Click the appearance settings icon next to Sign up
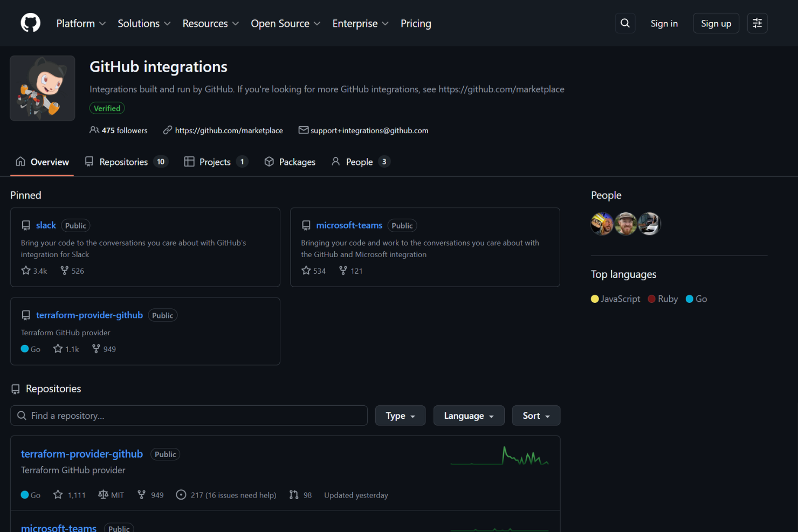The width and height of the screenshot is (798, 532). (757, 23)
